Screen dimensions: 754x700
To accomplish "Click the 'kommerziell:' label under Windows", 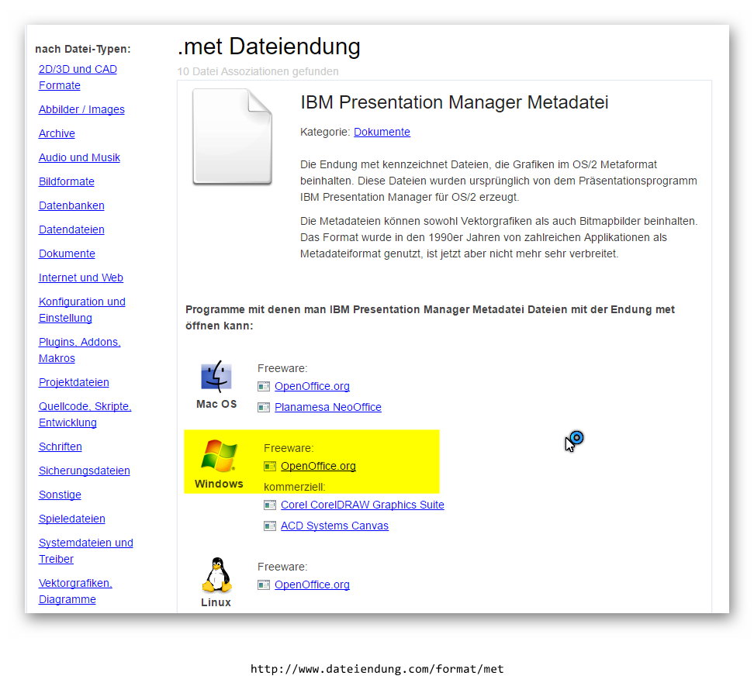I will click(x=294, y=487).
